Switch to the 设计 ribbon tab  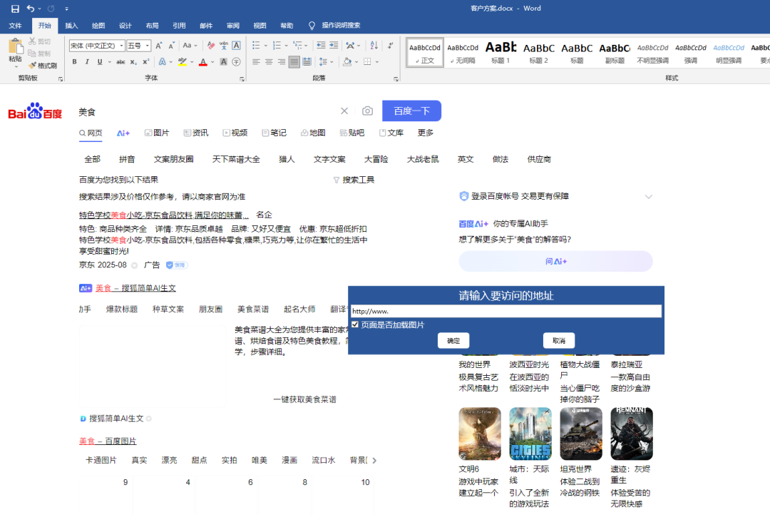125,26
